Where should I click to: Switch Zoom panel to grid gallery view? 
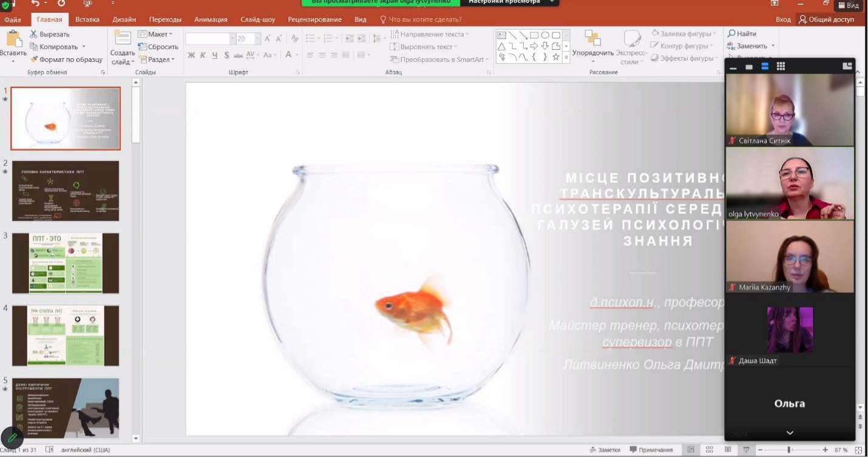point(781,66)
